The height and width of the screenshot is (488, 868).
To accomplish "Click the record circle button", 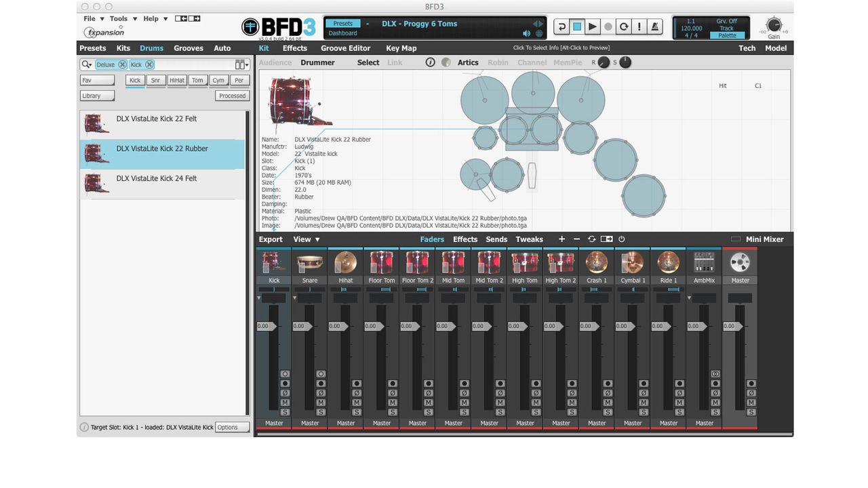I will click(608, 26).
